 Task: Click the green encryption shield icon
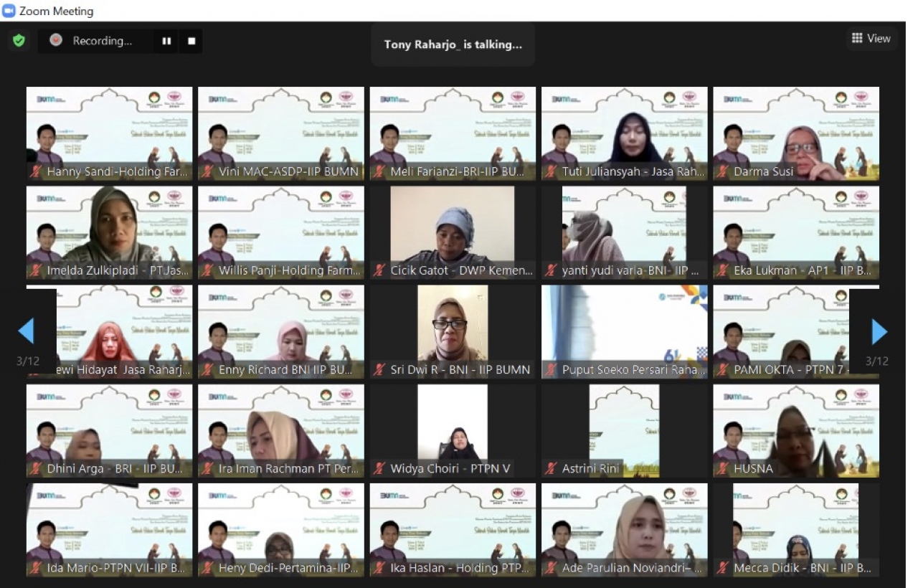pyautogui.click(x=19, y=41)
